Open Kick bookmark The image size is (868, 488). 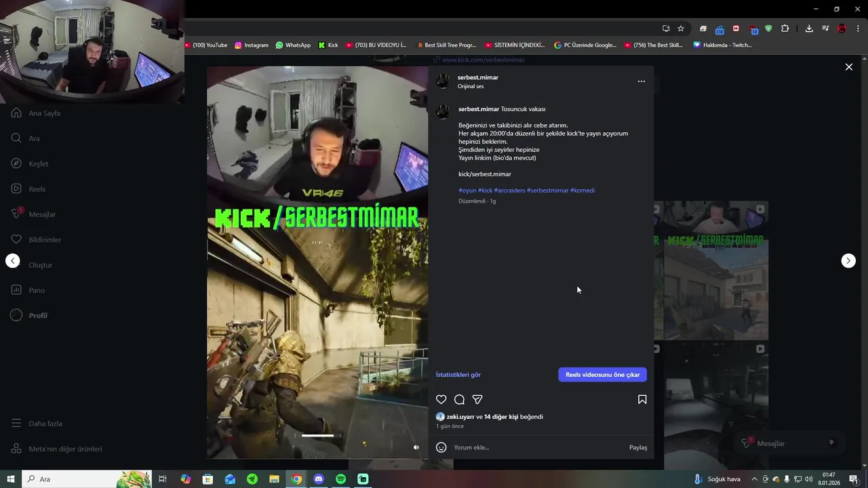[328, 45]
